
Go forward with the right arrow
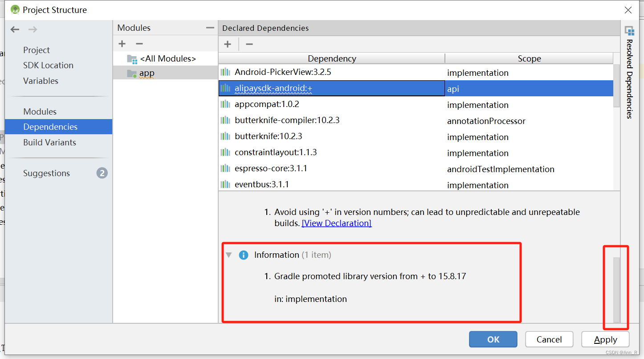(x=33, y=29)
